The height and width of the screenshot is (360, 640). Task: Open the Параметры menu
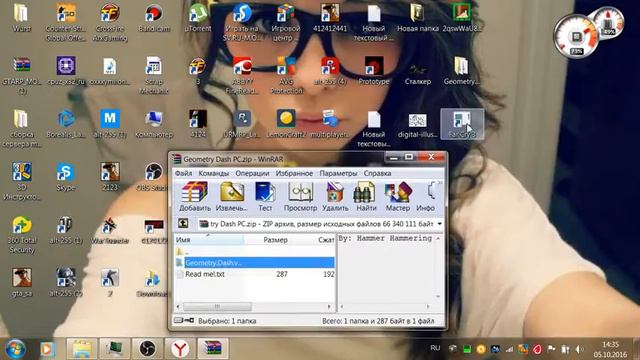click(338, 173)
